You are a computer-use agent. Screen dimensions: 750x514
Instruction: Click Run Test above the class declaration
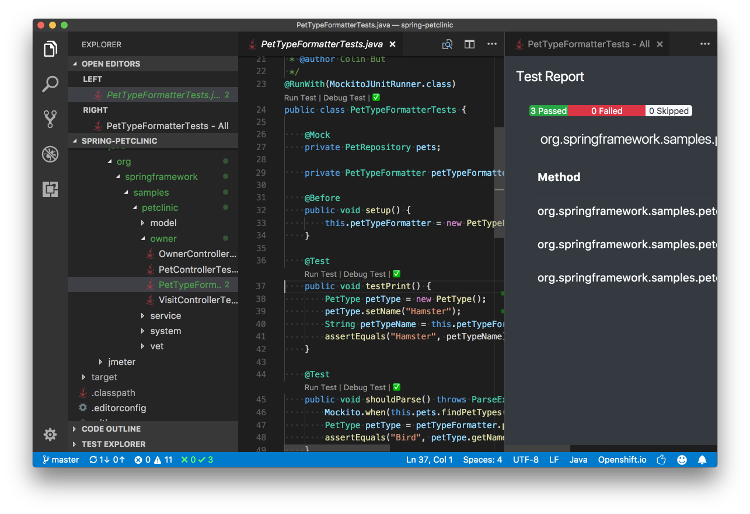(300, 98)
